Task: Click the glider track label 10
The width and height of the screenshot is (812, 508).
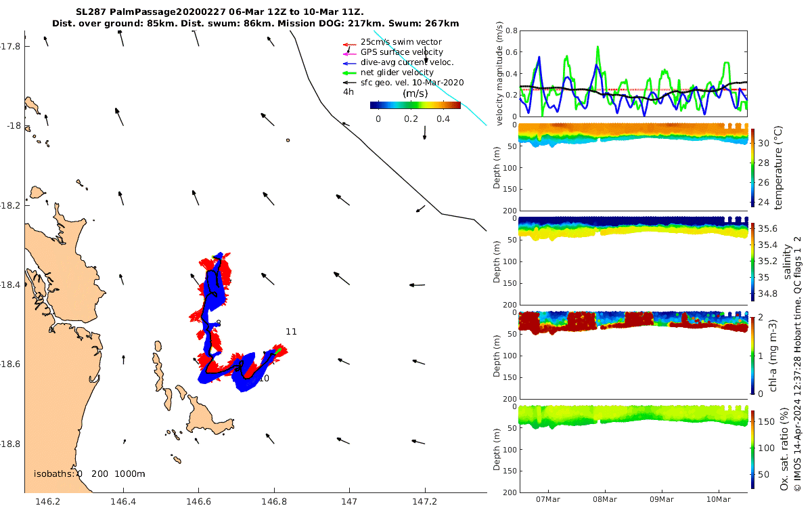Action: 264,379
